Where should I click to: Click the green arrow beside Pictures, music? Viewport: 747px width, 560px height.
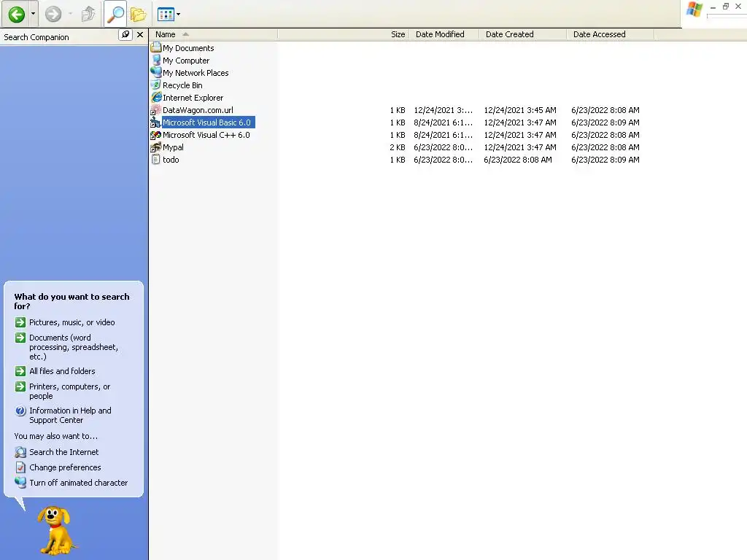(x=20, y=322)
